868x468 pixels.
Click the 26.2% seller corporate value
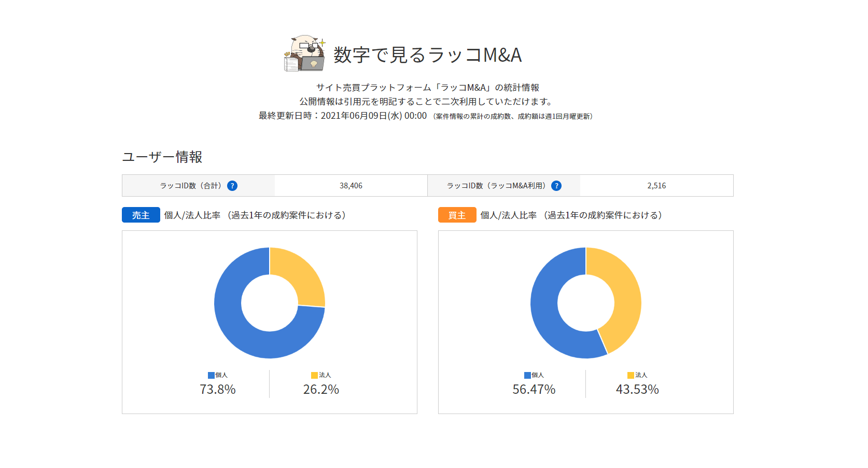[321, 389]
